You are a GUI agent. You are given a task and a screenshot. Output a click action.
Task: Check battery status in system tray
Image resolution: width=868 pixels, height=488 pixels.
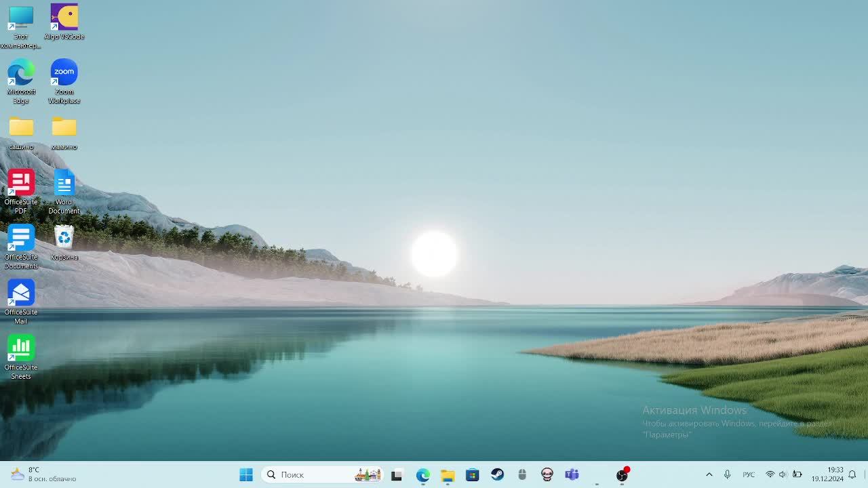click(797, 475)
